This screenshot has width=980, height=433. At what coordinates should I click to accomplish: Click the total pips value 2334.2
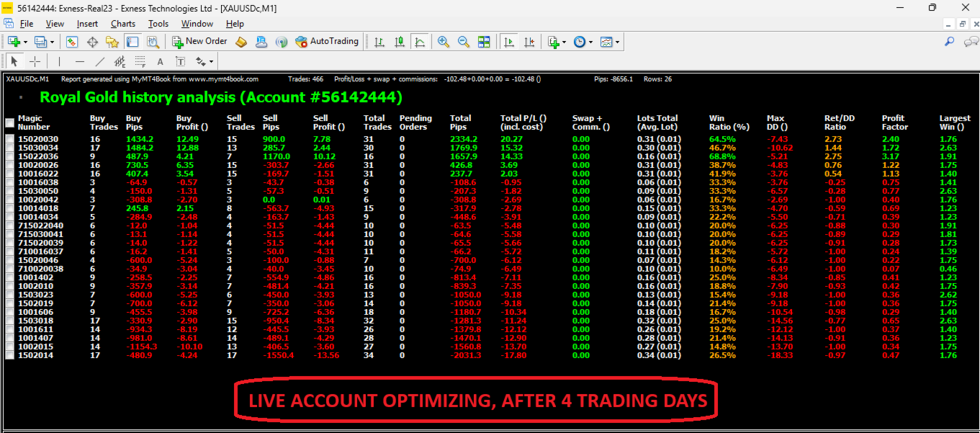click(464, 139)
